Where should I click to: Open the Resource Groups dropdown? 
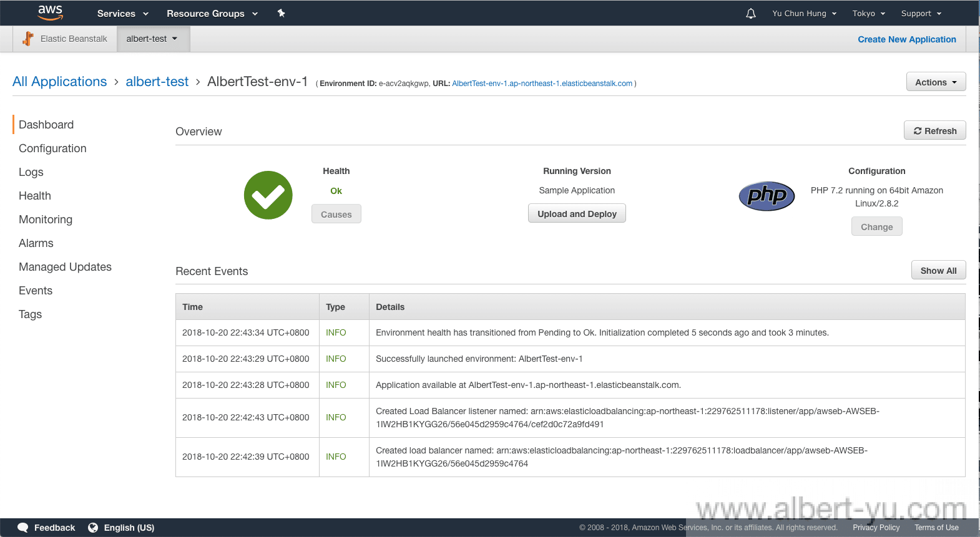(x=212, y=13)
